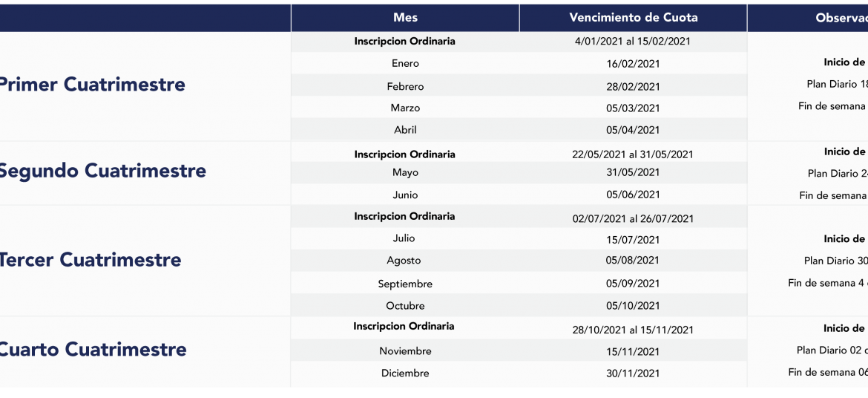Click the 05/04/2021 due date
This screenshot has height=398, width=868.
[x=633, y=130]
